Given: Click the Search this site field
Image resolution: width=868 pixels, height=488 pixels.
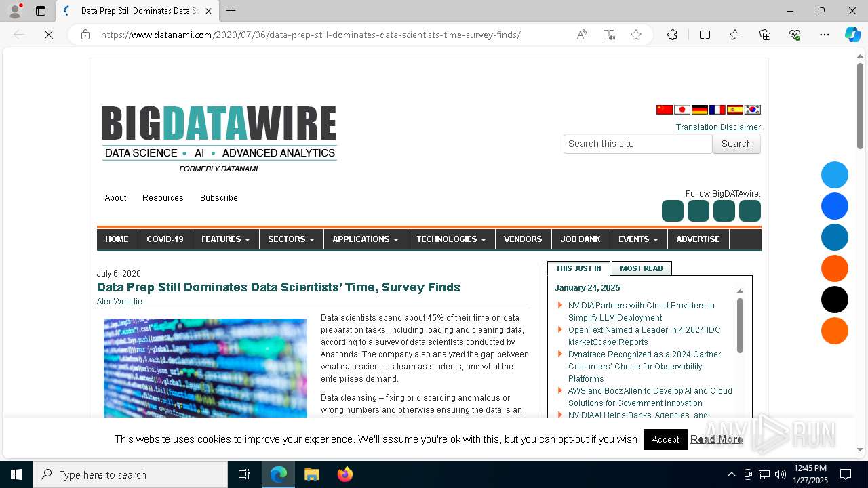Looking at the screenshot, I should click(x=638, y=144).
